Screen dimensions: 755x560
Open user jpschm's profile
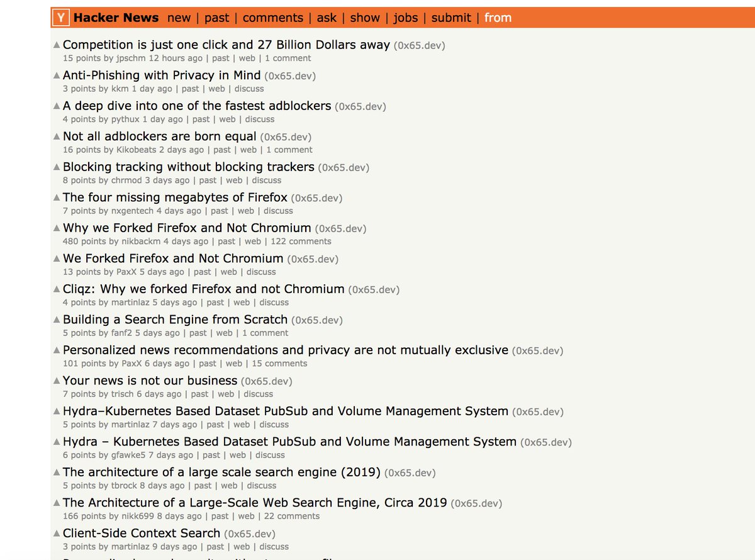pyautogui.click(x=131, y=58)
